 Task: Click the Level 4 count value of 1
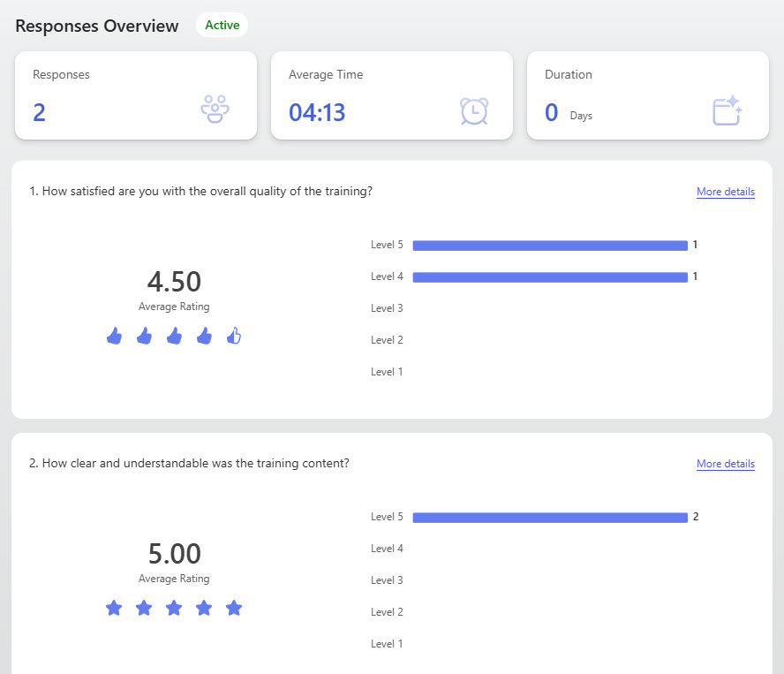[x=695, y=276]
